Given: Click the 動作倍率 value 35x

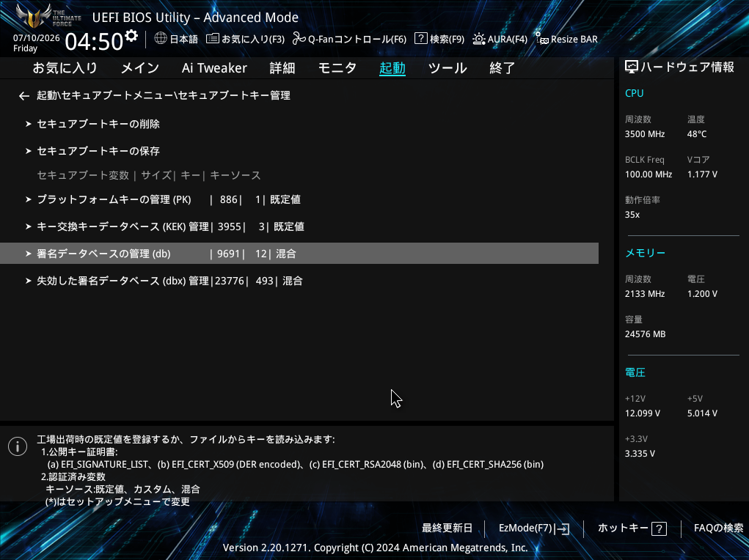Looking at the screenshot, I should coord(632,215).
